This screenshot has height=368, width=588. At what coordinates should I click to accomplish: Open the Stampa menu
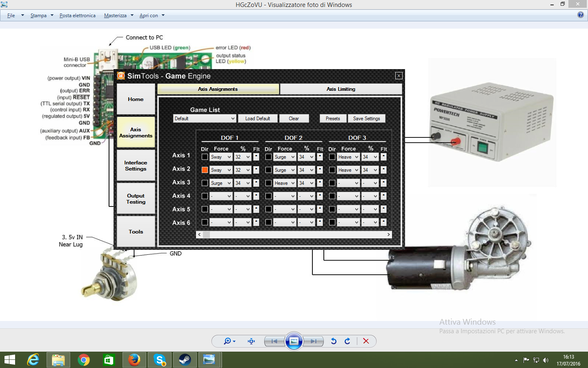[38, 16]
